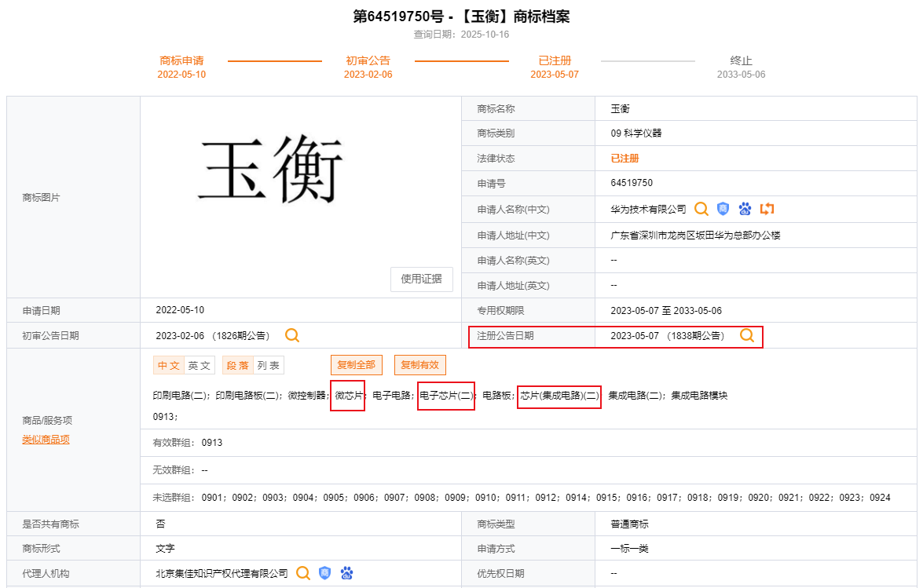Screen dimensions: 923x588
Task: Click the blue shield icon in applicant row
Action: [x=723, y=209]
